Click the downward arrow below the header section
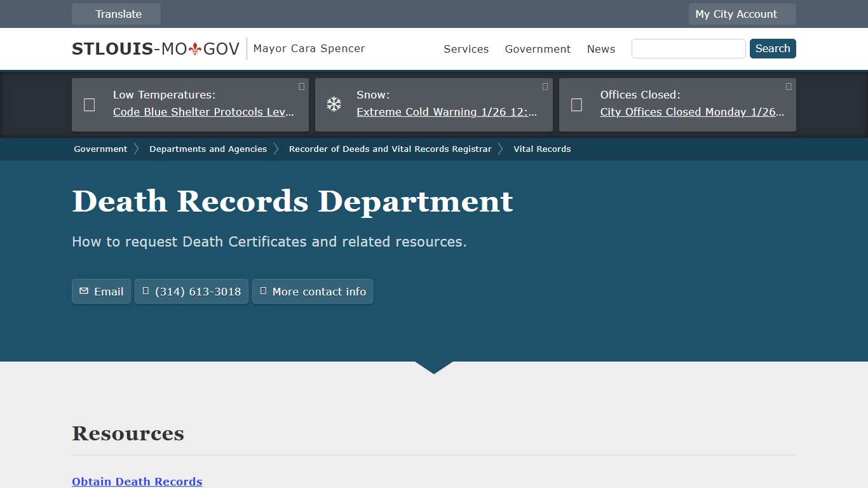868x488 pixels. click(434, 369)
